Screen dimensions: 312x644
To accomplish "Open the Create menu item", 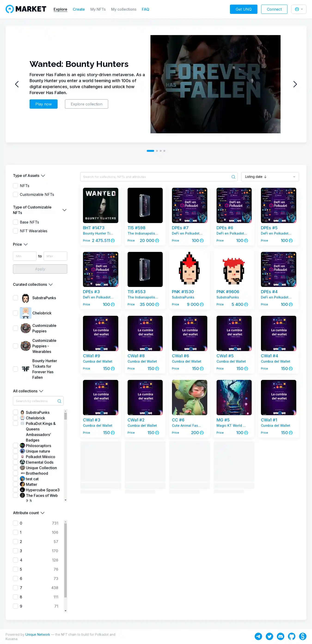I will [79, 9].
